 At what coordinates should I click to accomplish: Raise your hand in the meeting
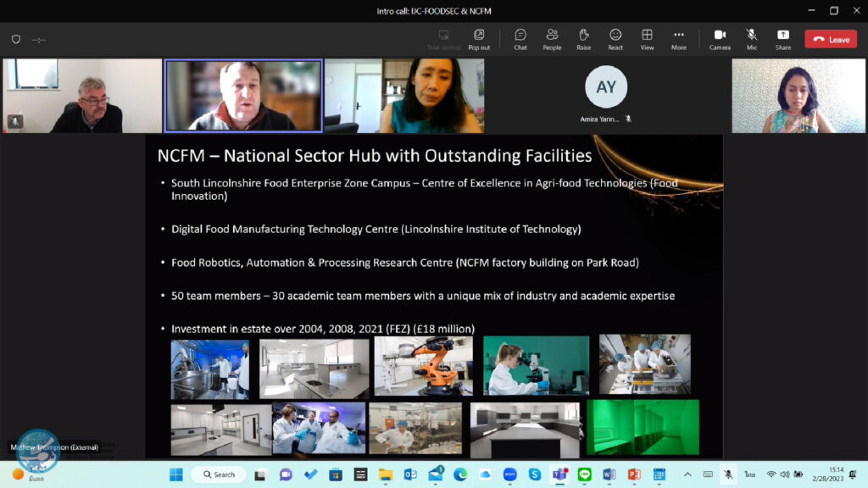pyautogui.click(x=583, y=40)
